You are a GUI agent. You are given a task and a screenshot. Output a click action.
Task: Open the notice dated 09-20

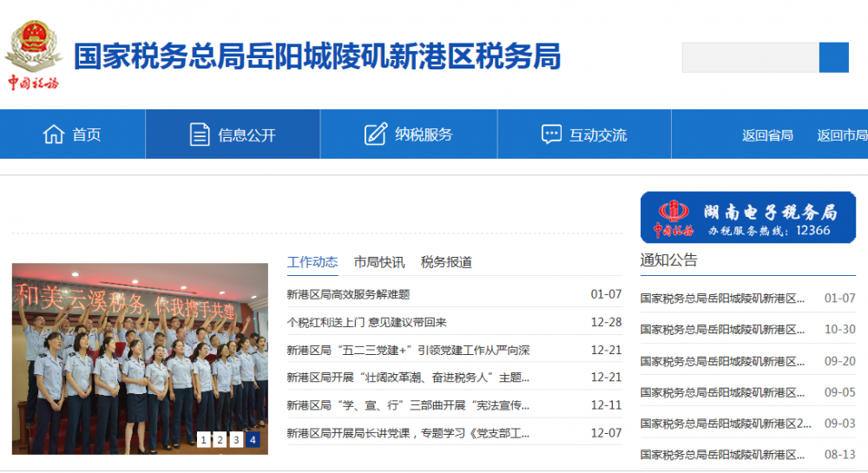pos(722,361)
